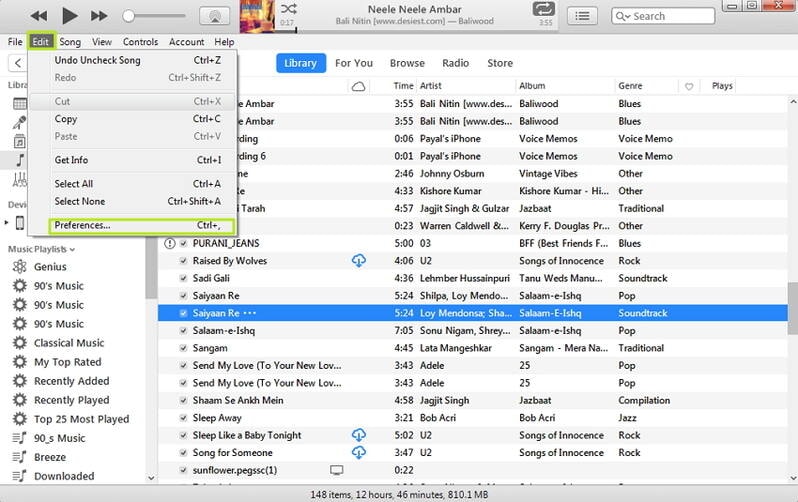Click the rewind previous track button
This screenshot has width=798, height=502.
click(x=39, y=16)
